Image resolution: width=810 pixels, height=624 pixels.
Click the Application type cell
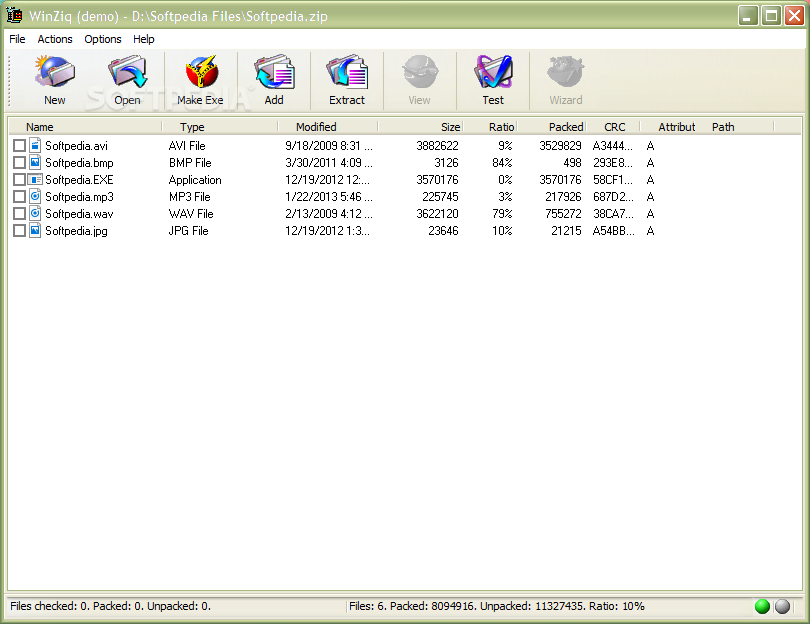coord(195,180)
